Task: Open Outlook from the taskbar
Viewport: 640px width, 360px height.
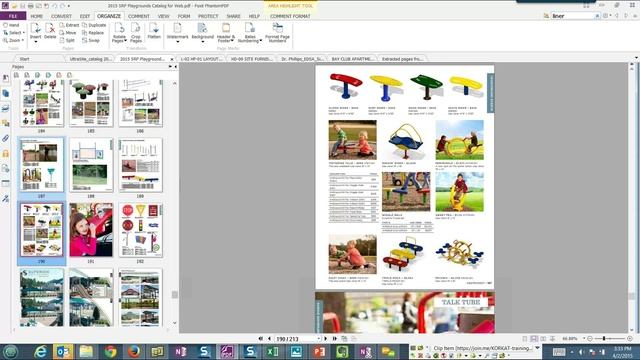Action: point(63,351)
